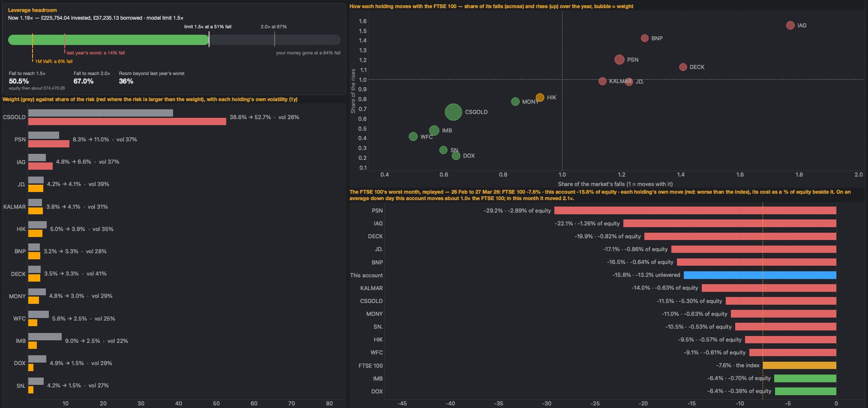Click the DOX bubble in the scatter plot
The image size is (868, 408).
coord(456,156)
